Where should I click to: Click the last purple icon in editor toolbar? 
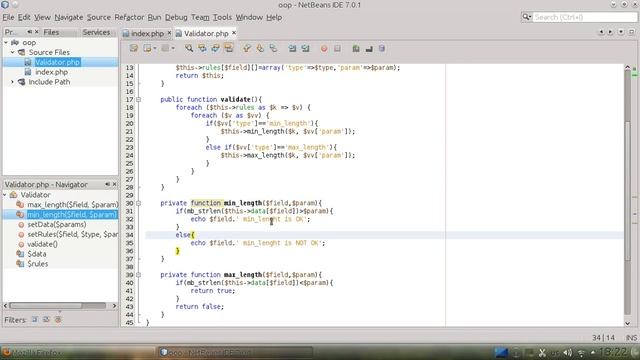point(382,49)
